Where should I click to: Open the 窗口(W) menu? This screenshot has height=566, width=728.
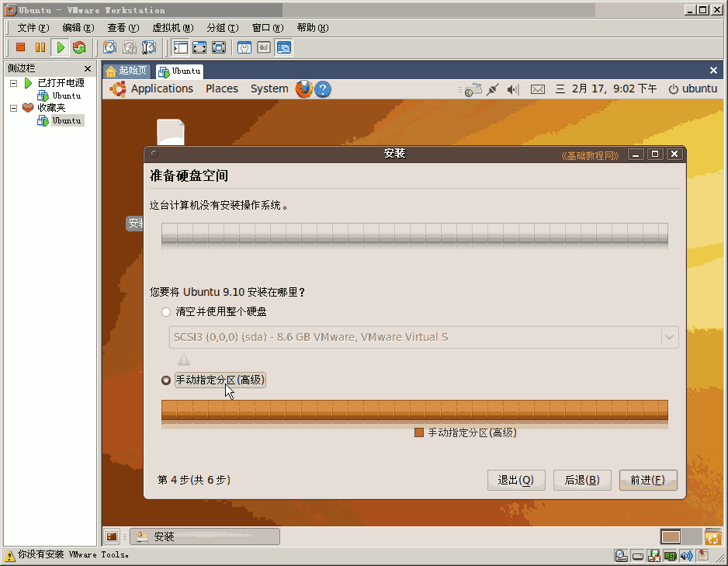point(268,28)
